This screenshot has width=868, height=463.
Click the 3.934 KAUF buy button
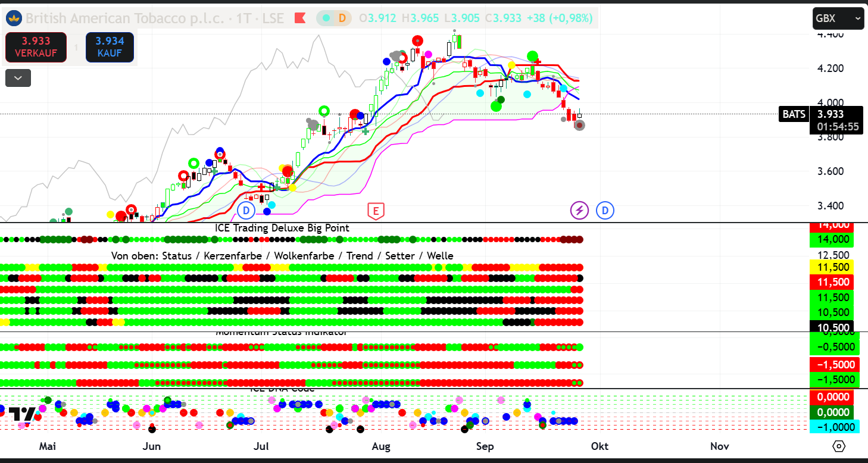(110, 47)
